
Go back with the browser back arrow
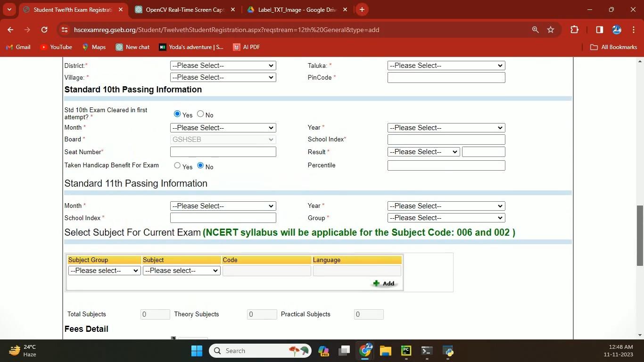click(x=10, y=30)
